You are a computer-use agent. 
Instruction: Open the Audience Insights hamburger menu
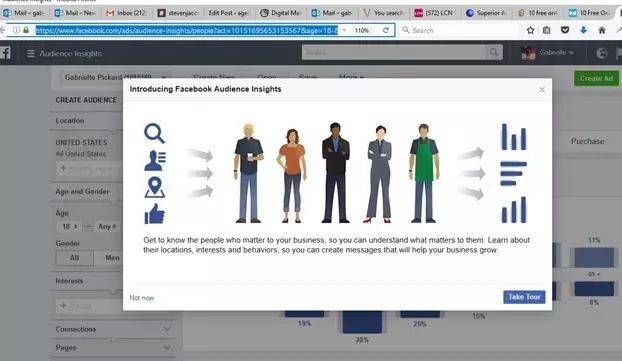pyautogui.click(x=31, y=53)
